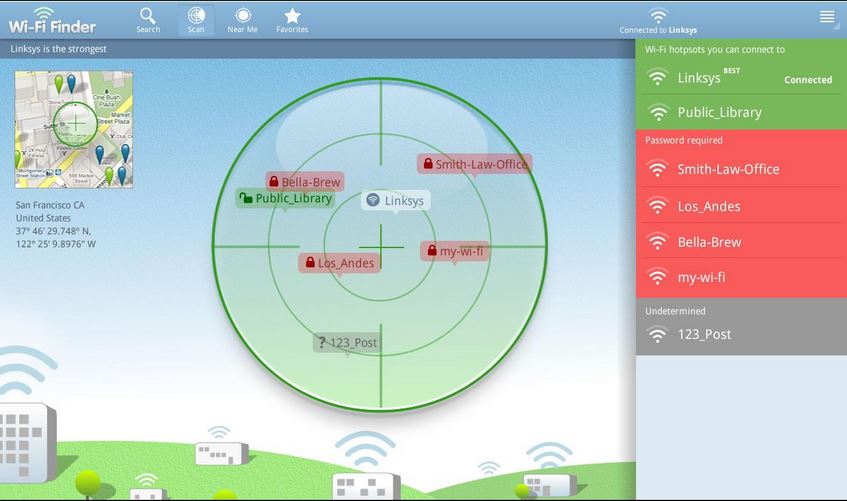Choose Smith-Law-Office in the password list

pos(741,169)
